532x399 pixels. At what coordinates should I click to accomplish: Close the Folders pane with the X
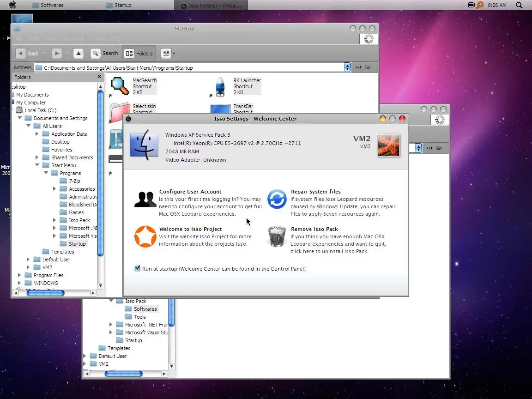pos(99,77)
